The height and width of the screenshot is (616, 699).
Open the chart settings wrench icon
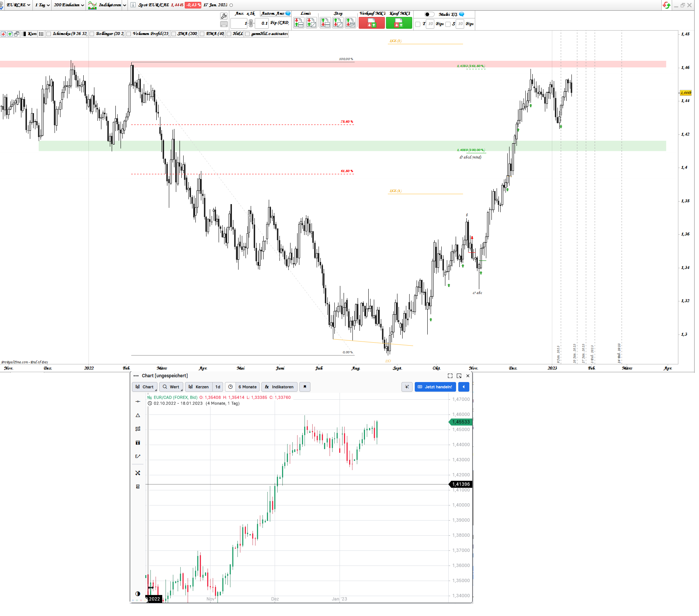[224, 16]
